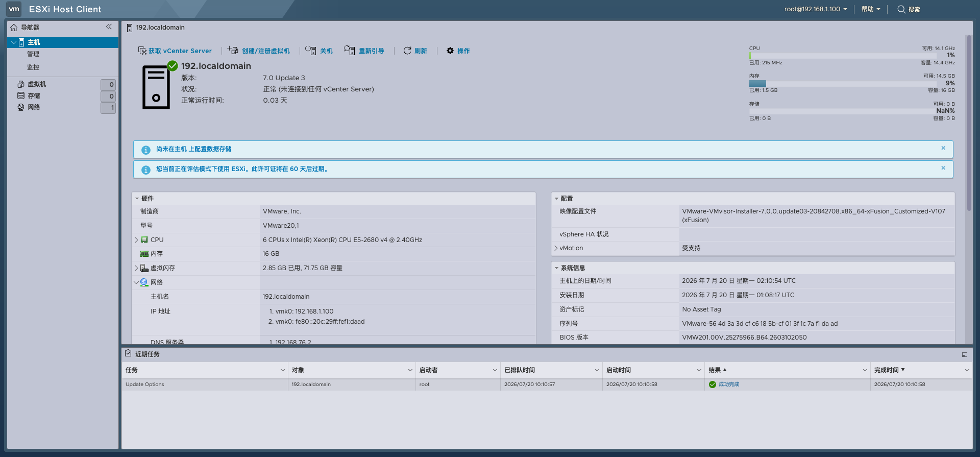The height and width of the screenshot is (457, 980).
Task: Click the host icon beside 主机
Action: click(21, 42)
